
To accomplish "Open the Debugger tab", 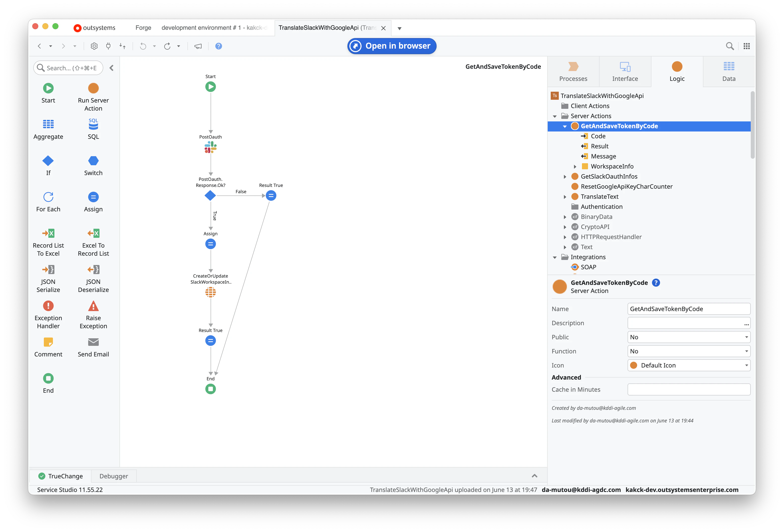I will (114, 476).
